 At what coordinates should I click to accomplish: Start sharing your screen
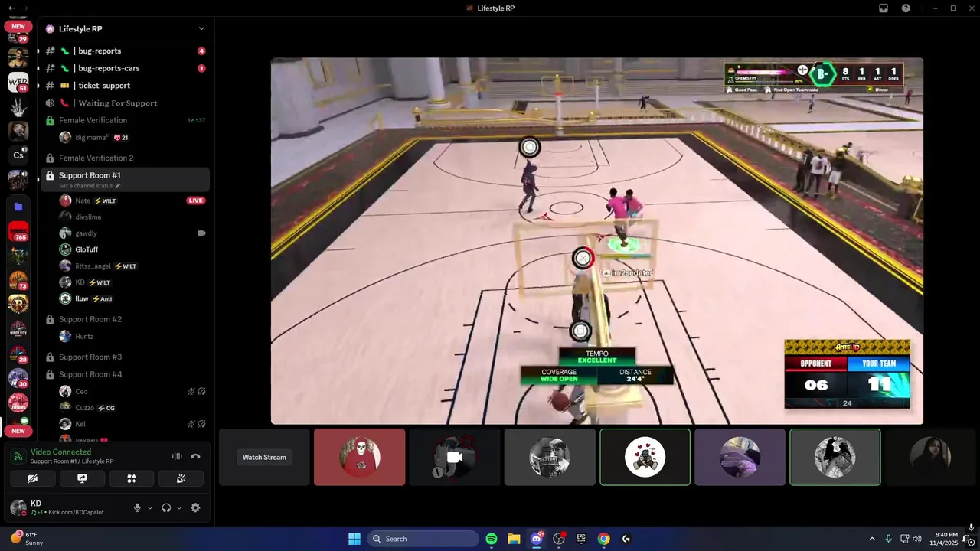[82, 478]
